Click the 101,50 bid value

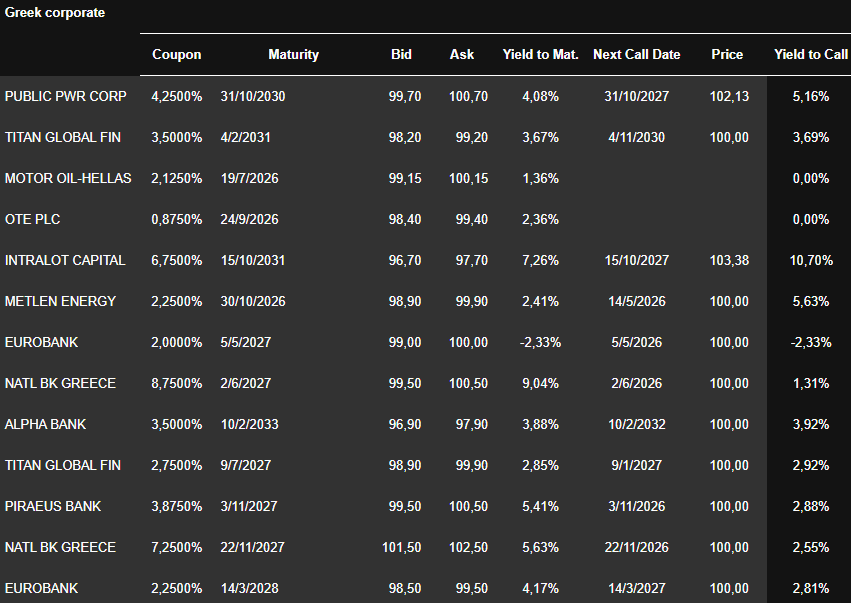pyautogui.click(x=402, y=547)
